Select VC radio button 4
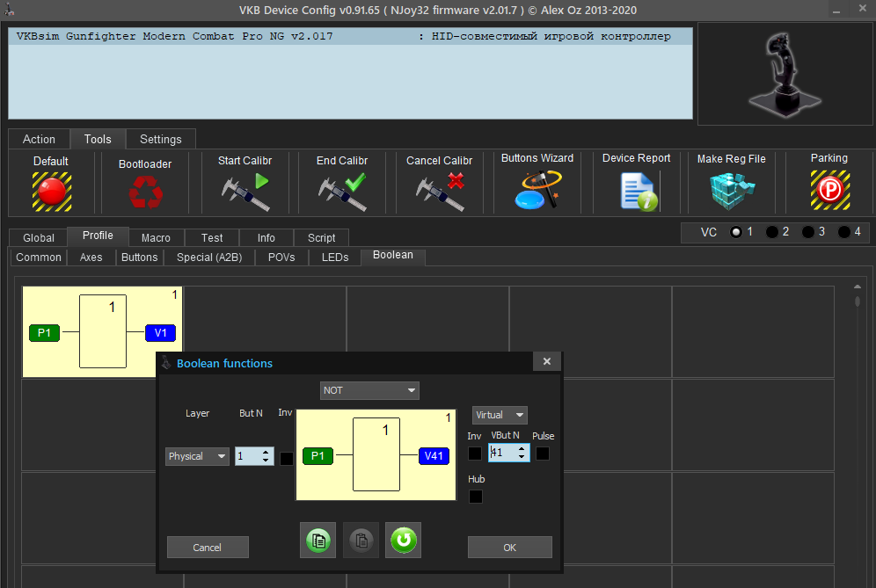 click(844, 232)
